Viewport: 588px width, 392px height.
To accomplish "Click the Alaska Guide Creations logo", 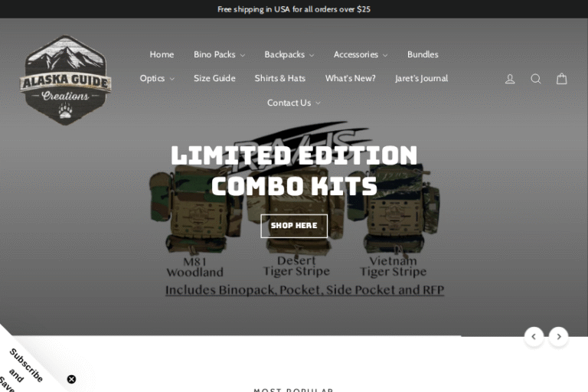I will pos(66,80).
